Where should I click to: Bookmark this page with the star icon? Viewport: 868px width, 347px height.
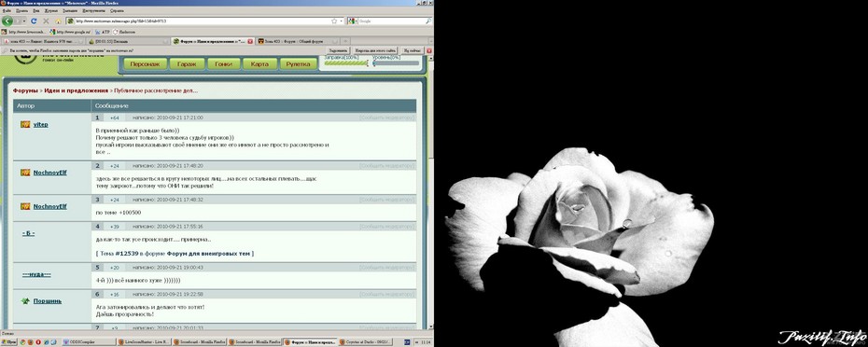(x=334, y=21)
